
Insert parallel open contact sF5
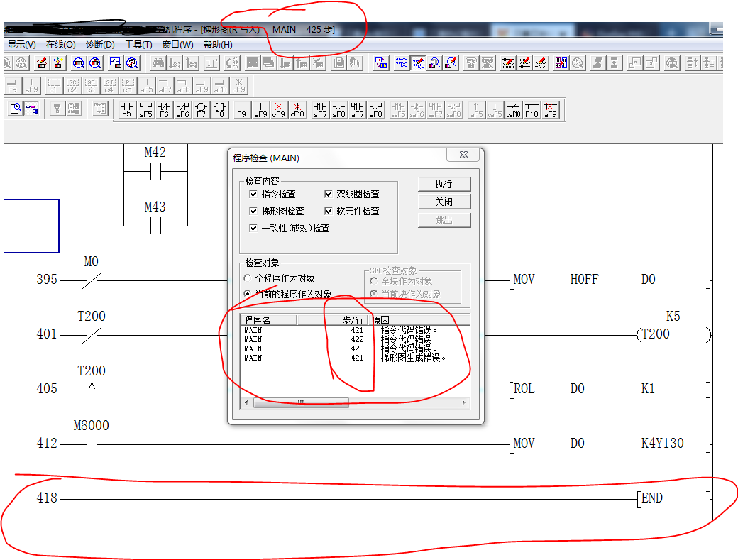point(145,109)
